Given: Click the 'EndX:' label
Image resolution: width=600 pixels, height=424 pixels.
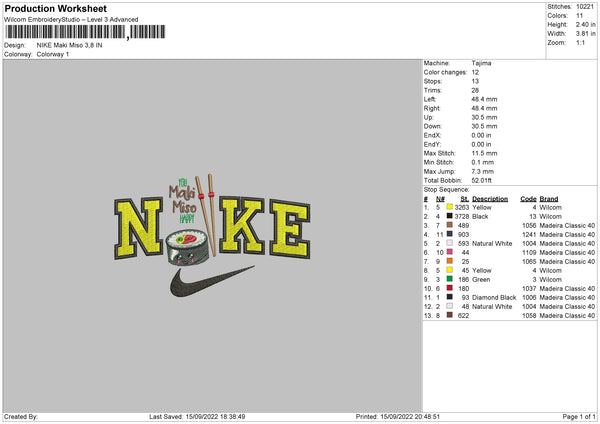Looking at the screenshot, I should pos(432,135).
